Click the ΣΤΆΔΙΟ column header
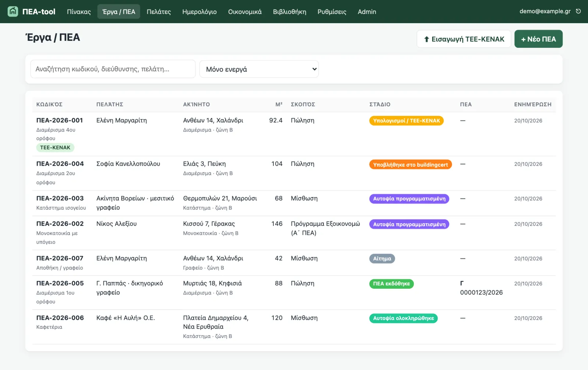 [x=380, y=104]
